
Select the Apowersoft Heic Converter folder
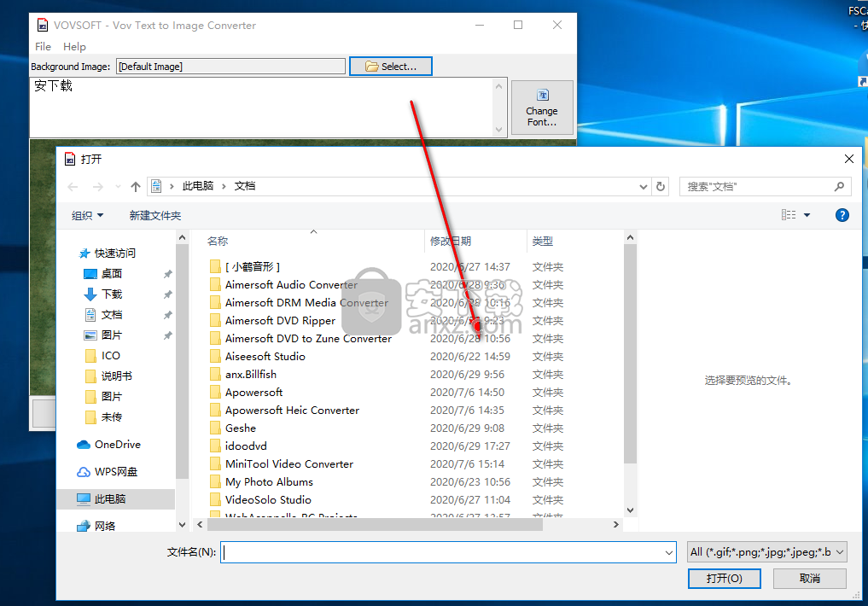click(x=292, y=410)
